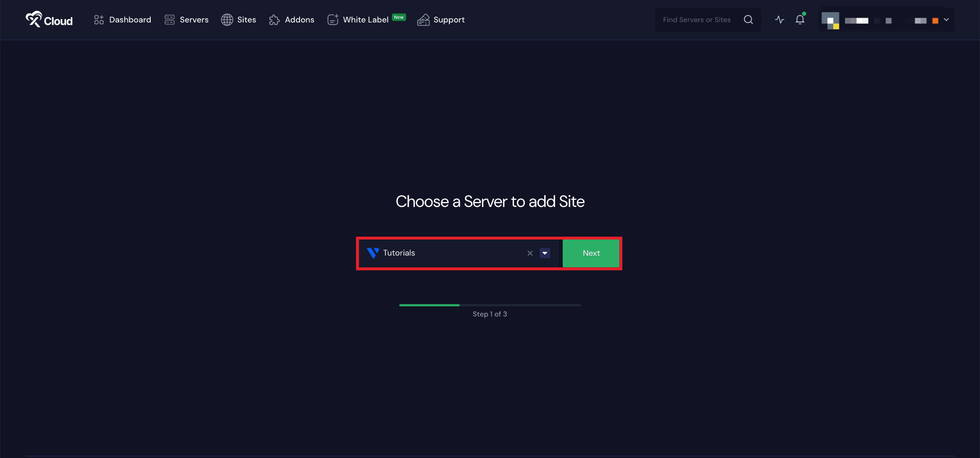This screenshot has width=980, height=458.
Task: Clear the selected Tutorials server
Action: 530,253
